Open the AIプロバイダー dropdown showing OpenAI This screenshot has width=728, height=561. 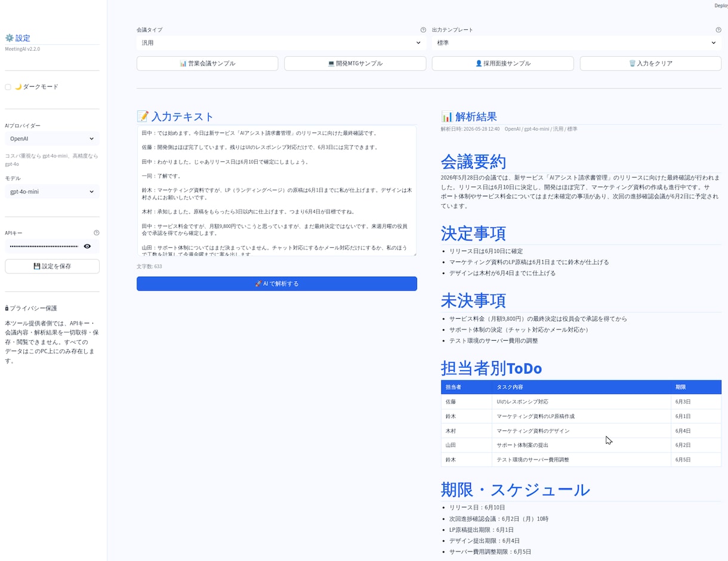(x=52, y=138)
